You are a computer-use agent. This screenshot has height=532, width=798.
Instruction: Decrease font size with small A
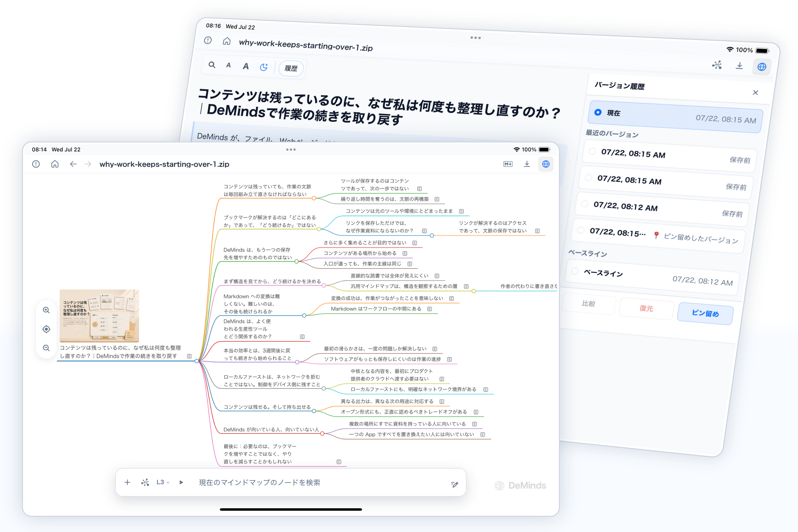pyautogui.click(x=229, y=65)
